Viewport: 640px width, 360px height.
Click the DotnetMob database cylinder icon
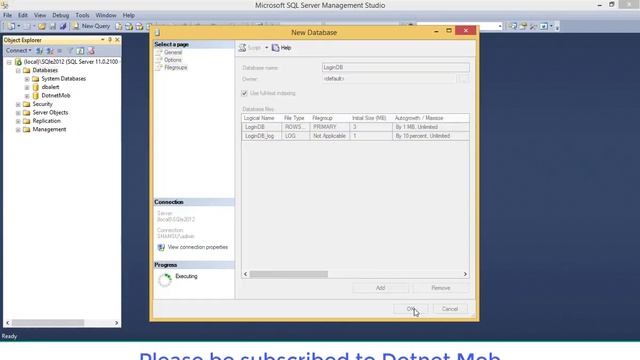36,96
